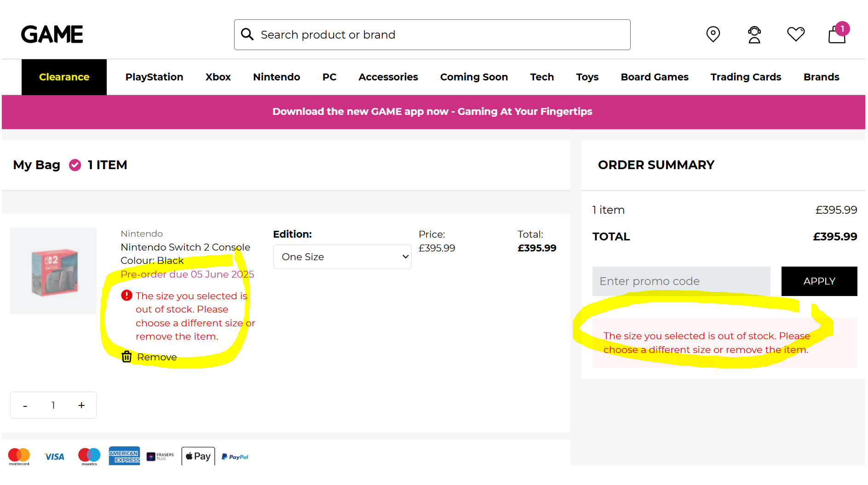Focus the Enter promo code field
The width and height of the screenshot is (868, 485).
(681, 281)
